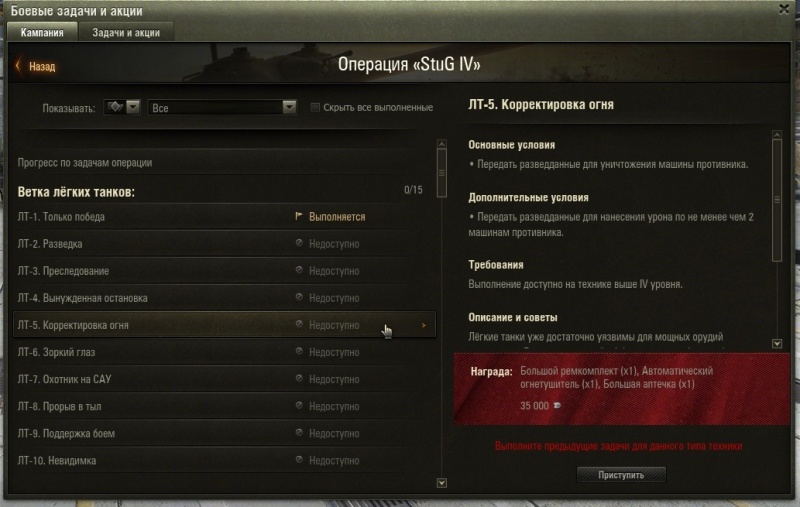Click the description panel scroll down arrow

point(777,344)
